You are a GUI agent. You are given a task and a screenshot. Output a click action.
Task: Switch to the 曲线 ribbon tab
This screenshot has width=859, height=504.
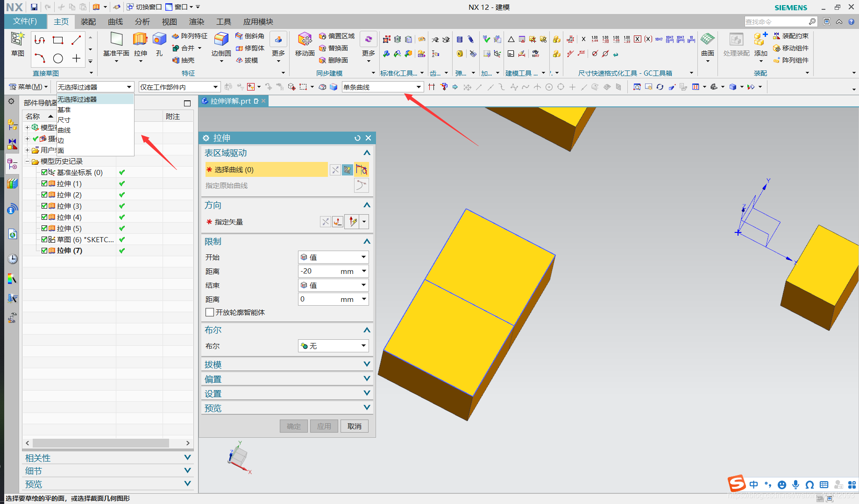point(115,21)
